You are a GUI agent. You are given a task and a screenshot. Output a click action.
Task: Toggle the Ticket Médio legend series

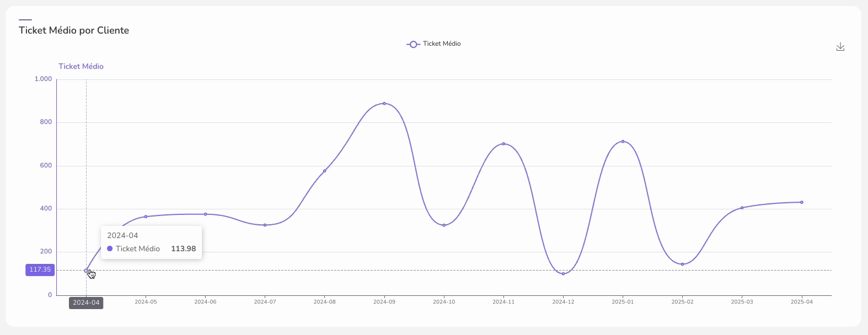pos(433,44)
